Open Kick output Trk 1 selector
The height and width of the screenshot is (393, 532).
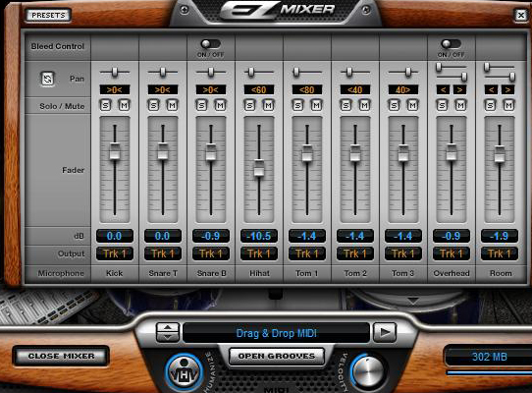pyautogui.click(x=115, y=253)
